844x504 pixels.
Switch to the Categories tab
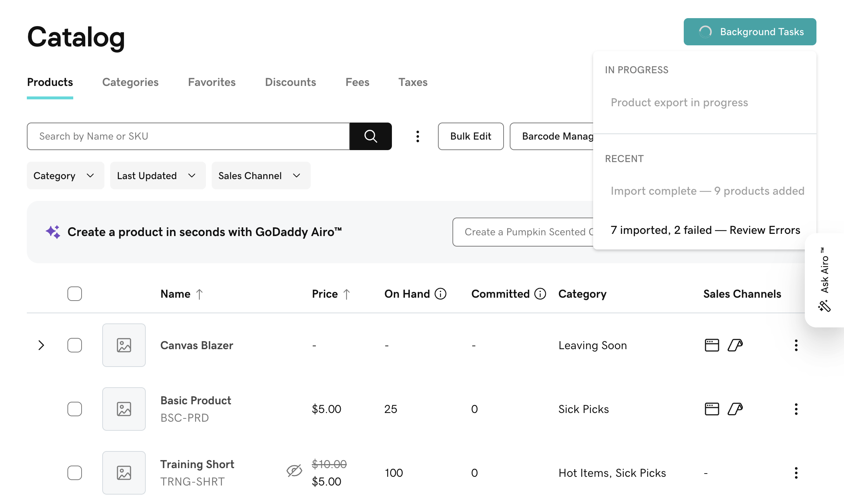pos(130,82)
